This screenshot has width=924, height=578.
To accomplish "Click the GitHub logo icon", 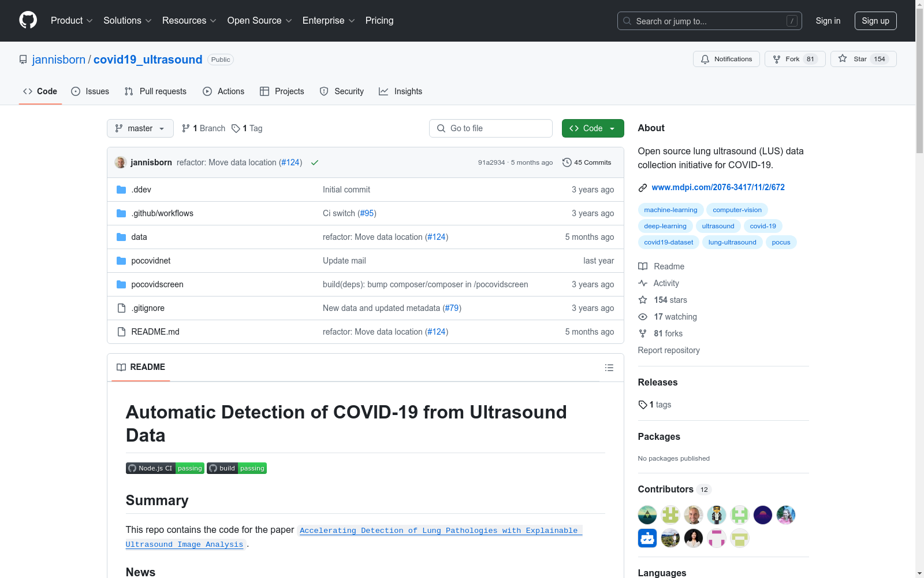I will (x=28, y=20).
